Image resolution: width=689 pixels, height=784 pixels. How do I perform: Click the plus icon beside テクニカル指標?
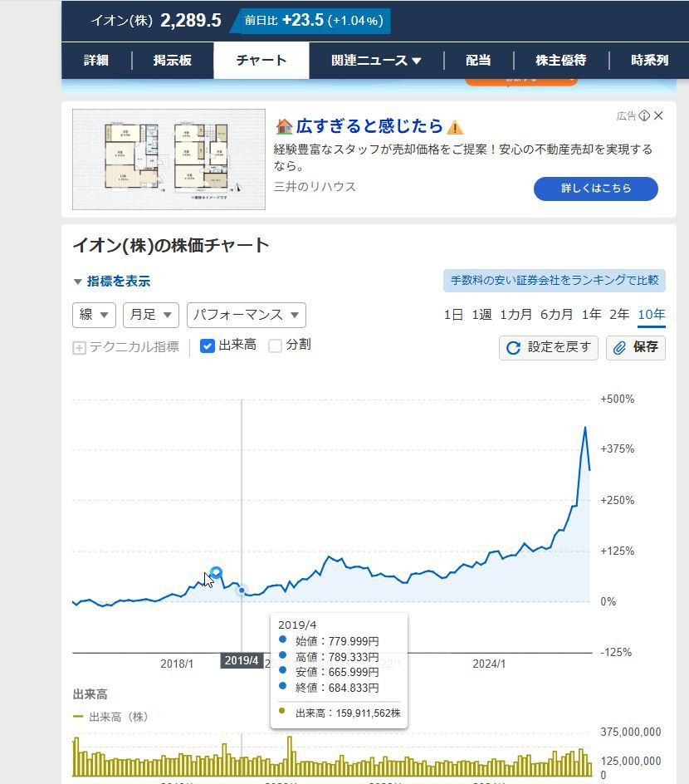pyautogui.click(x=80, y=348)
